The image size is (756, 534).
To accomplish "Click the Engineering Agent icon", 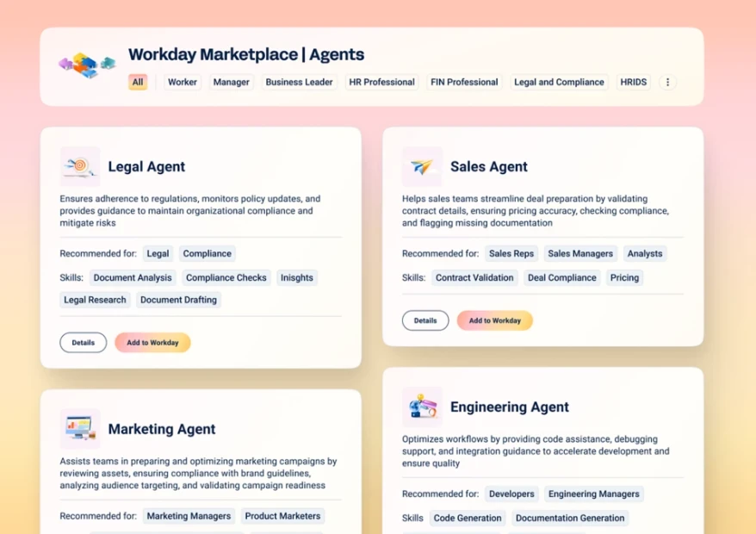I will click(422, 407).
